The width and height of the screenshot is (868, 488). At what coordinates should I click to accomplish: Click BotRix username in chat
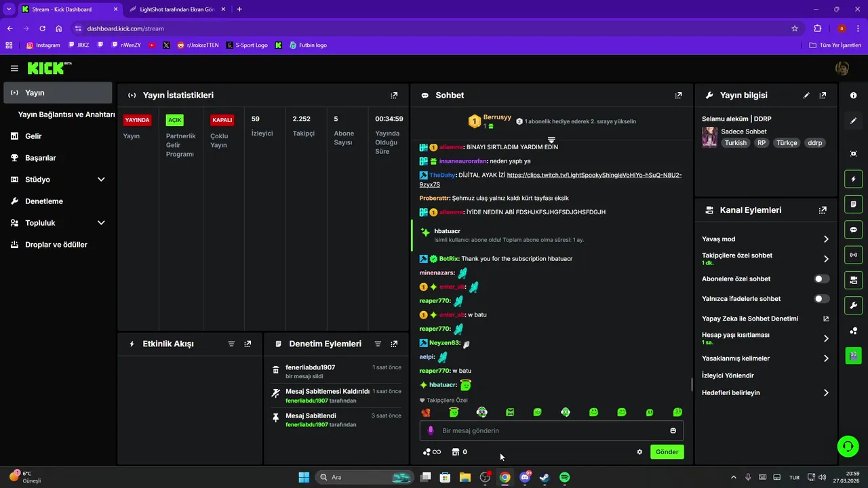tap(448, 259)
